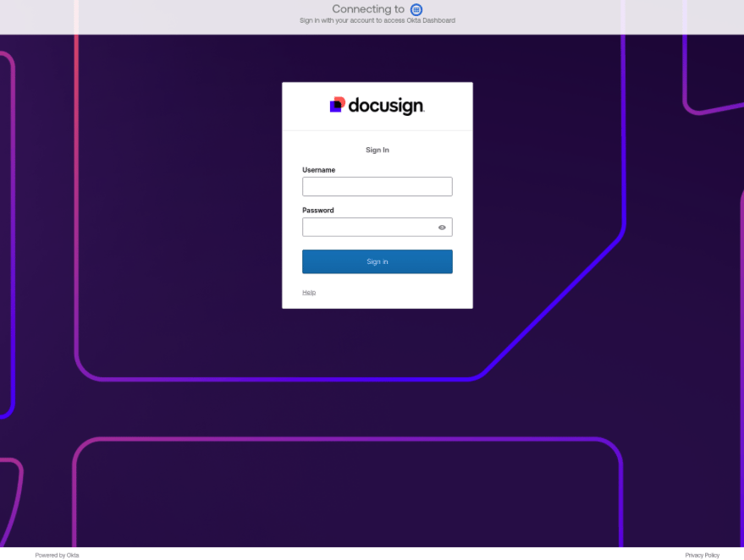Click the Okta Dashboard app icon in header

[x=416, y=9]
